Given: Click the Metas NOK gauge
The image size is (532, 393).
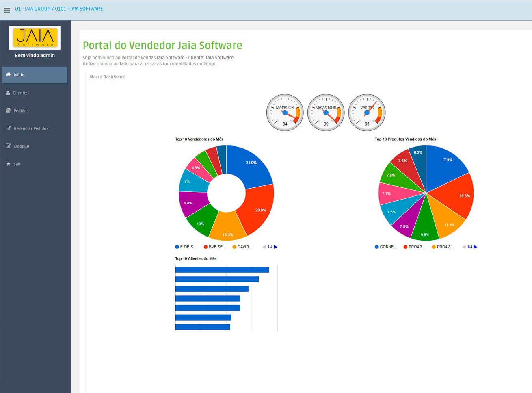Looking at the screenshot, I should (326, 113).
